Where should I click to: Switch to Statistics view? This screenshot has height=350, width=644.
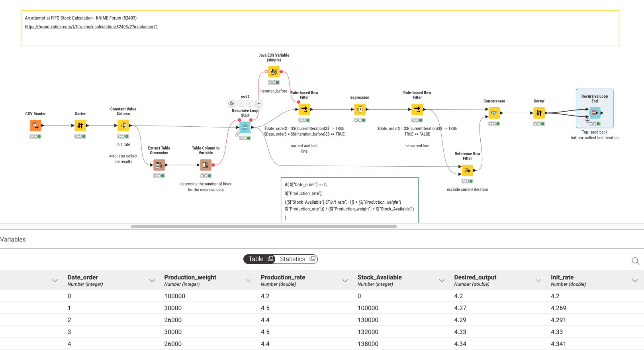(292, 259)
